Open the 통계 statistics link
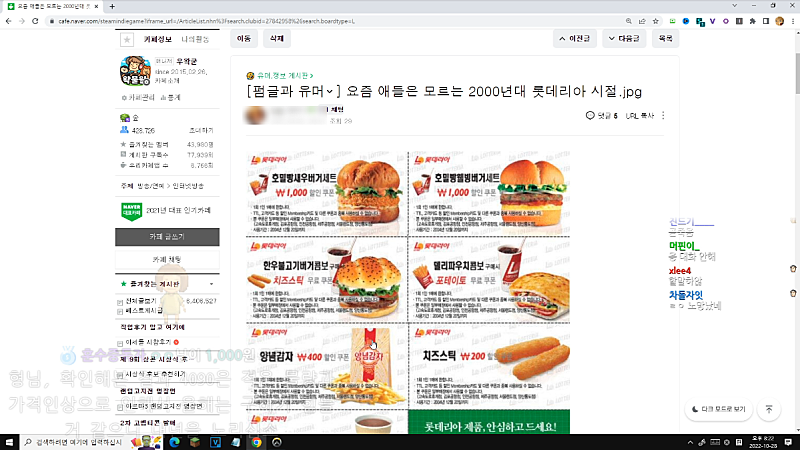The image size is (800, 450). pyautogui.click(x=171, y=97)
